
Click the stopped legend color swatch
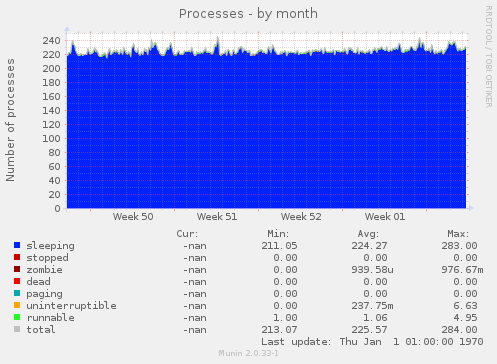tap(17, 257)
